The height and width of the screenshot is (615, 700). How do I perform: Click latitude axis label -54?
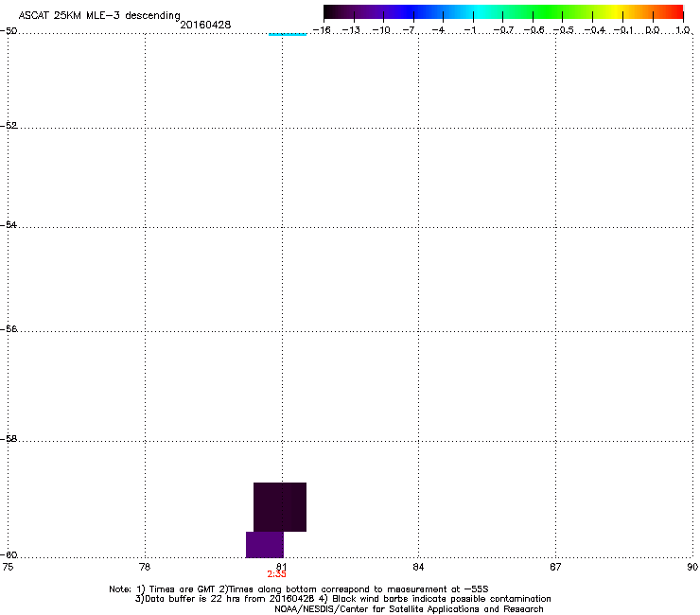click(9, 225)
